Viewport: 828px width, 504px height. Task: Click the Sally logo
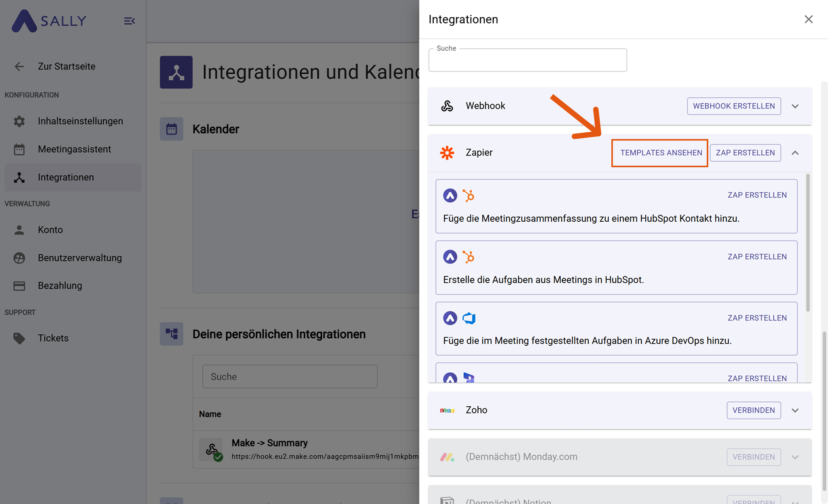click(x=49, y=21)
